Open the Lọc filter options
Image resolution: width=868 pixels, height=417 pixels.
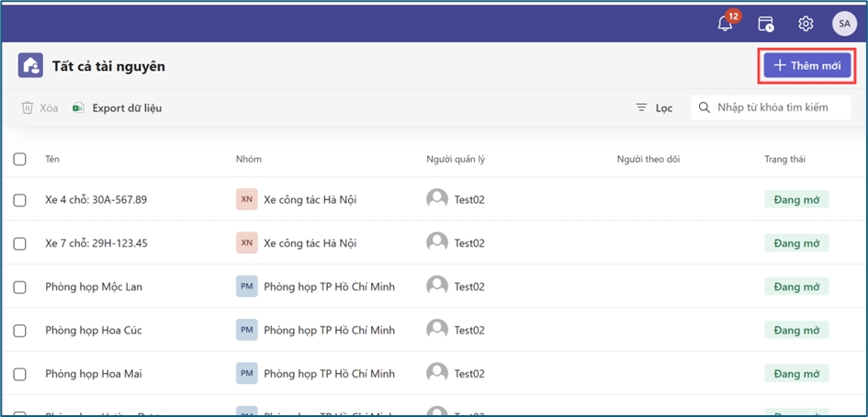click(x=654, y=107)
